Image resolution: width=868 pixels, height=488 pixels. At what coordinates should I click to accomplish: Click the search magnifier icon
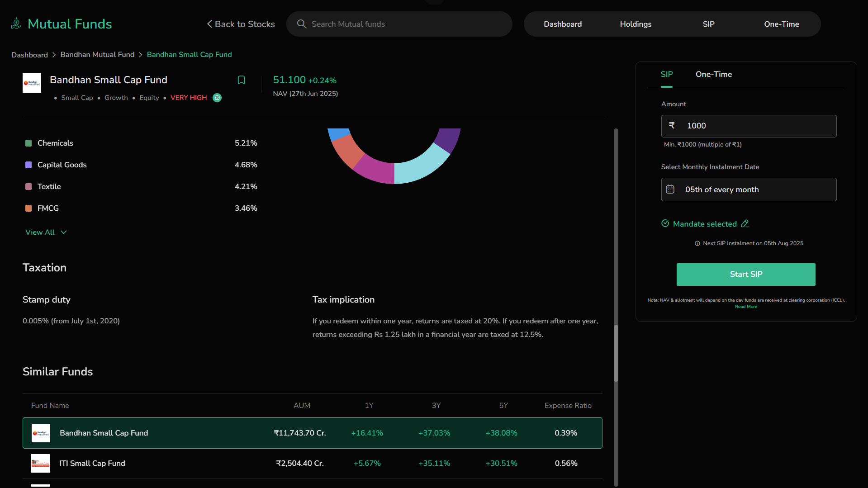click(x=302, y=24)
